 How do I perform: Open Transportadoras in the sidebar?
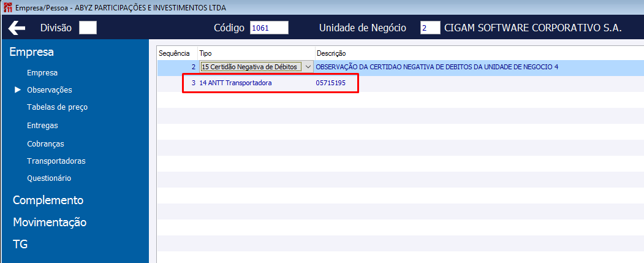pos(56,161)
